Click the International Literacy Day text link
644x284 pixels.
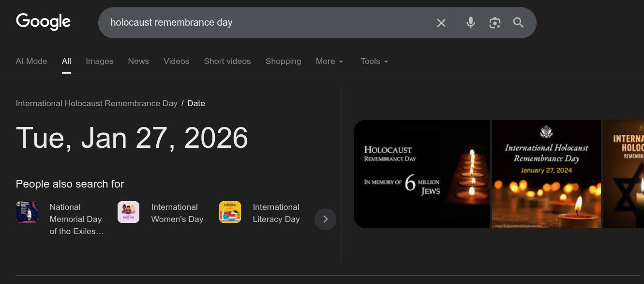276,213
